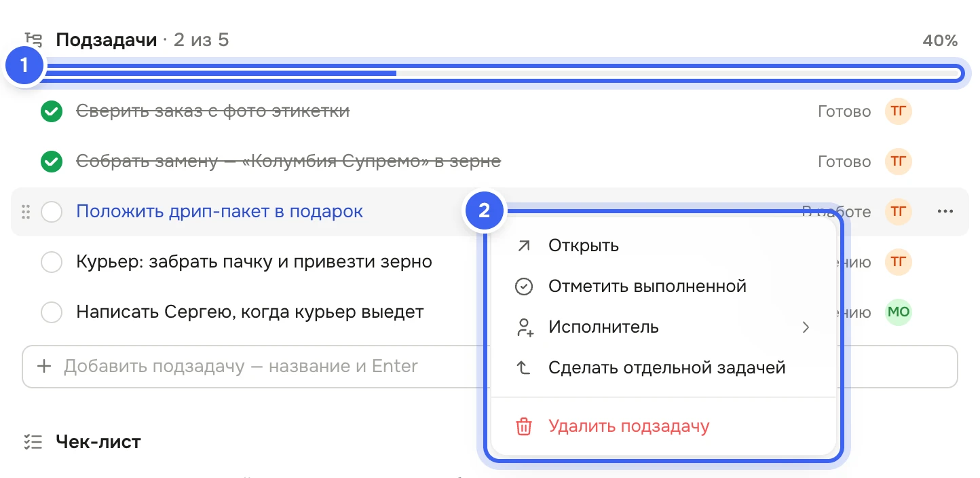The image size is (980, 478).
Task: Click the plus icon in add subtask field
Action: pyautogui.click(x=44, y=367)
